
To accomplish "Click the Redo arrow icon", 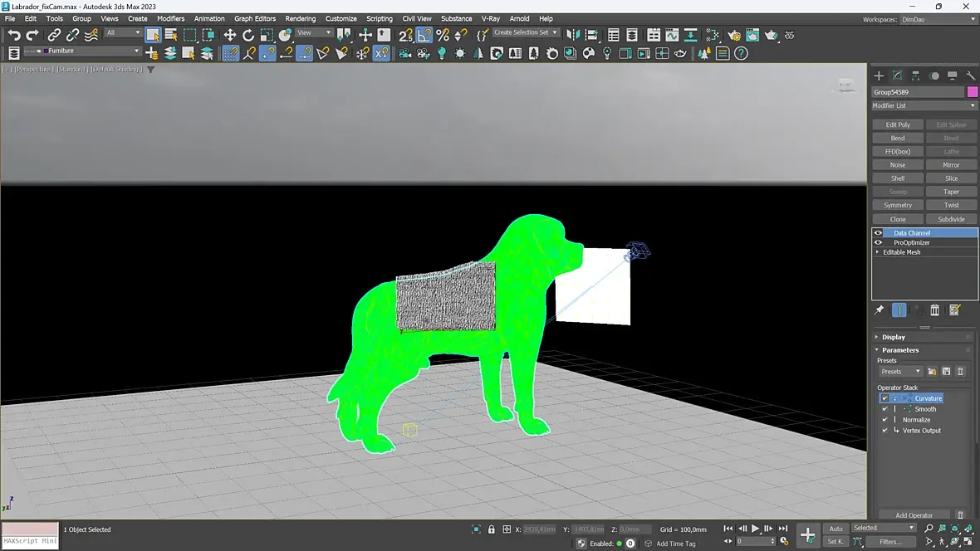I will [32, 35].
